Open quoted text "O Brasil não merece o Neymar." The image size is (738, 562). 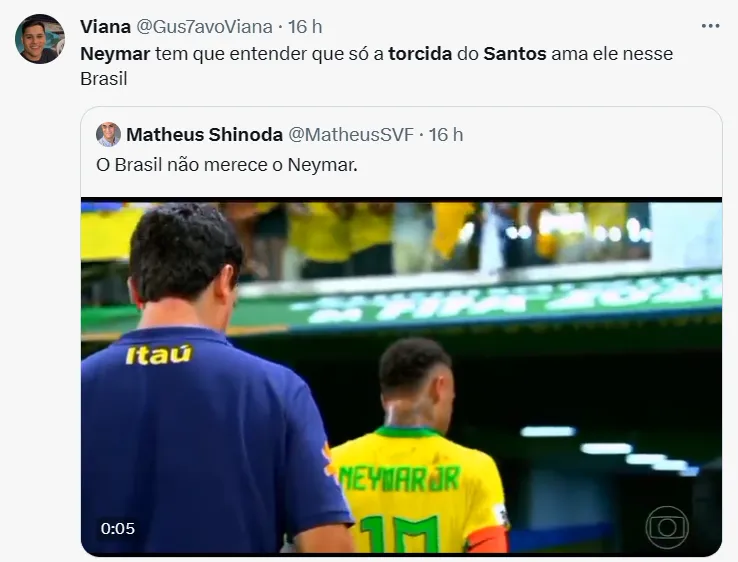(x=226, y=163)
